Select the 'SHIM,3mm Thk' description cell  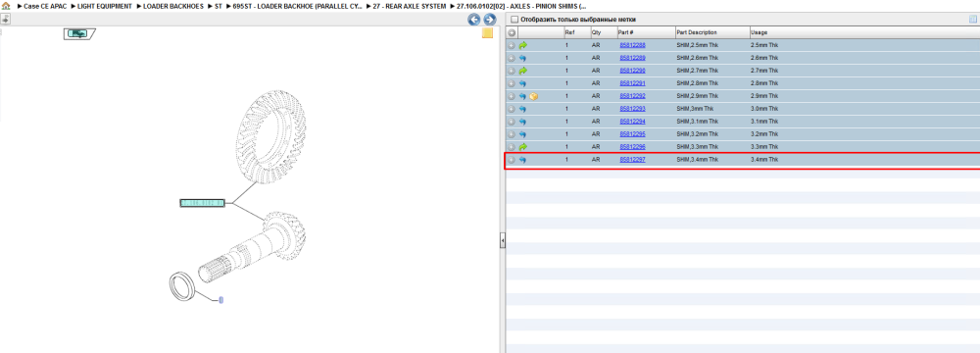tap(695, 109)
